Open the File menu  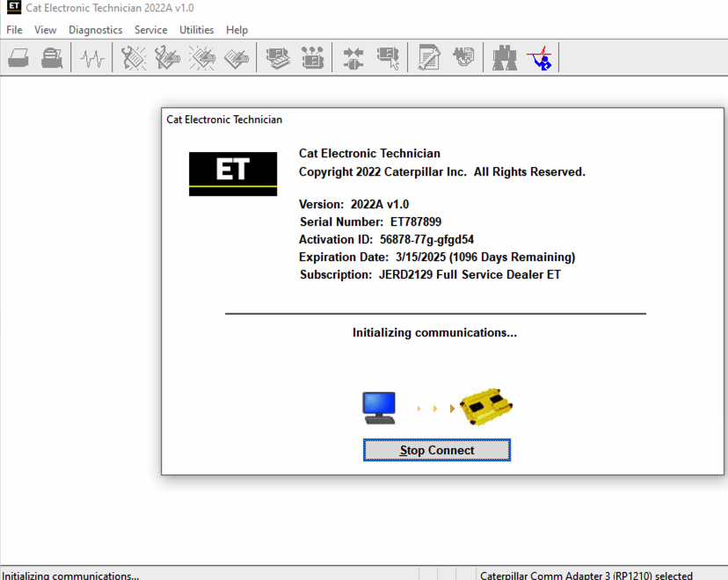coord(13,29)
